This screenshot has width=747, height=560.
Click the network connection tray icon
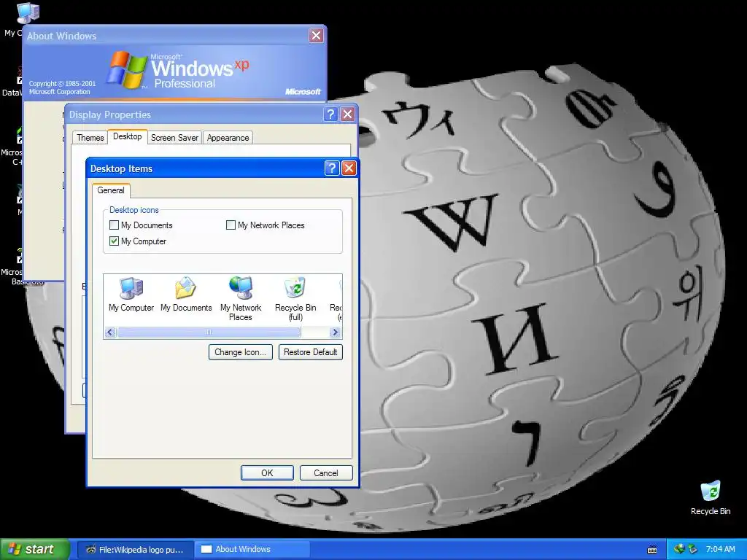[x=679, y=549]
